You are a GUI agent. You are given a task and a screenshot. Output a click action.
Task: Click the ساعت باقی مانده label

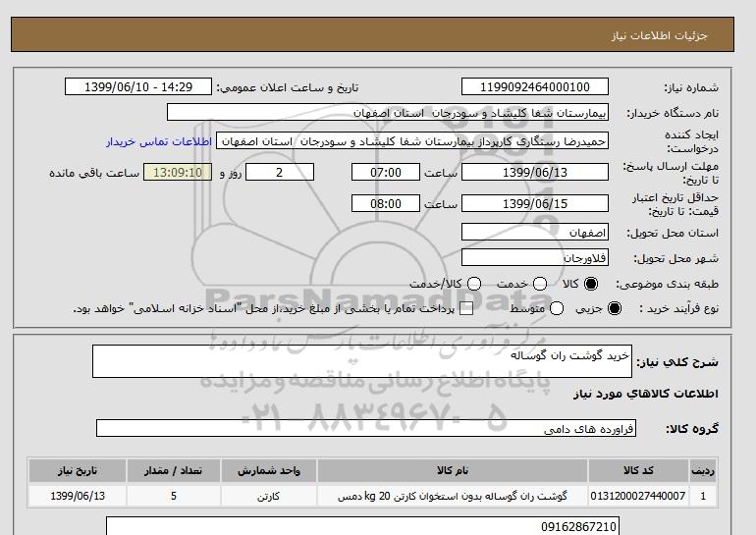tap(94, 173)
